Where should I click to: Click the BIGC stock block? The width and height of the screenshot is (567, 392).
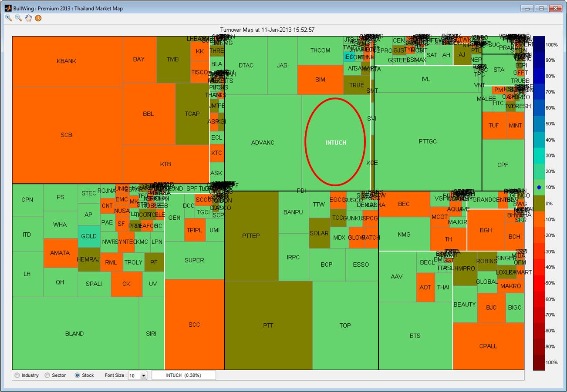[515, 308]
